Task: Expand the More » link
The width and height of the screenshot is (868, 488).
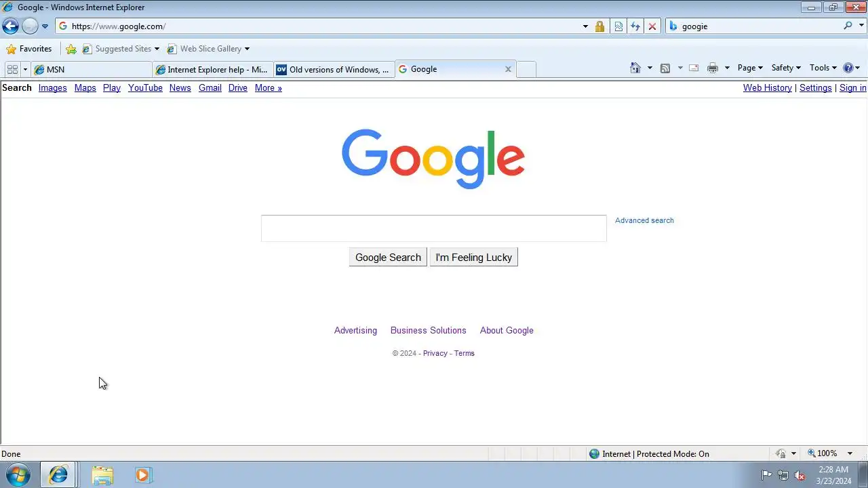Action: coord(269,88)
